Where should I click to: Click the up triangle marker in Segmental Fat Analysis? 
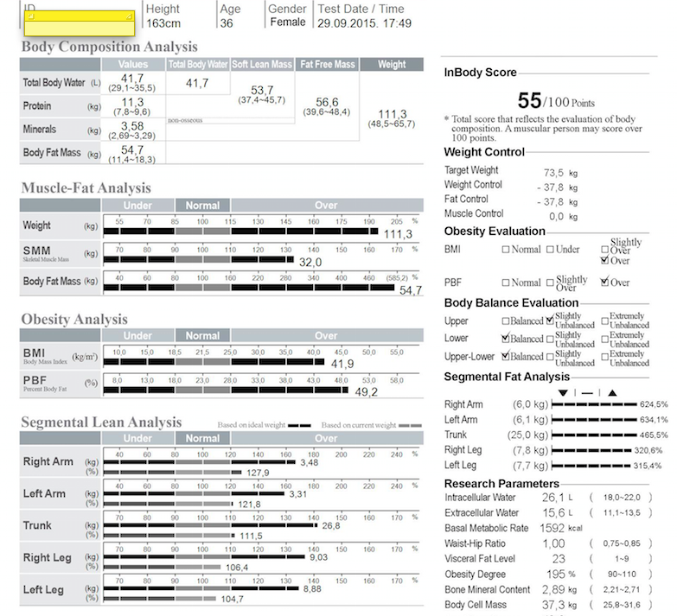pos(612,392)
